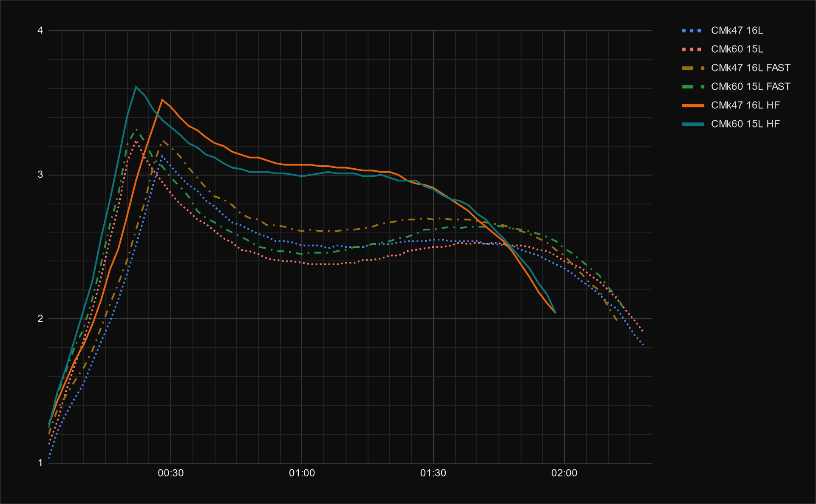Image resolution: width=816 pixels, height=504 pixels.
Task: Toggle CMk60 15L legend entry
Action: [737, 49]
